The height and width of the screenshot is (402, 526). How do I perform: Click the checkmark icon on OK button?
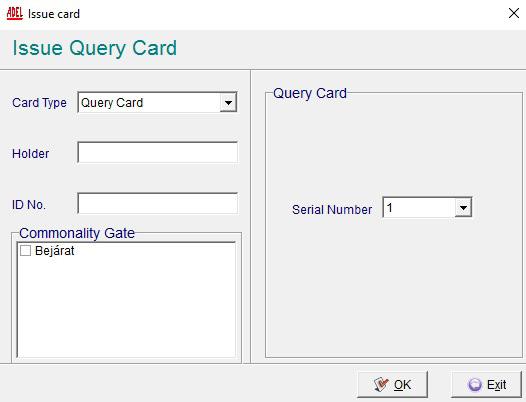click(x=381, y=385)
